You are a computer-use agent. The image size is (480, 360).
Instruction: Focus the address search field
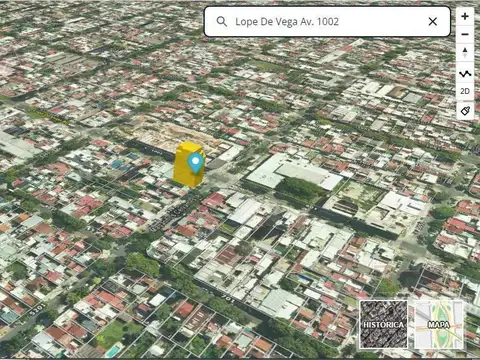click(327, 22)
